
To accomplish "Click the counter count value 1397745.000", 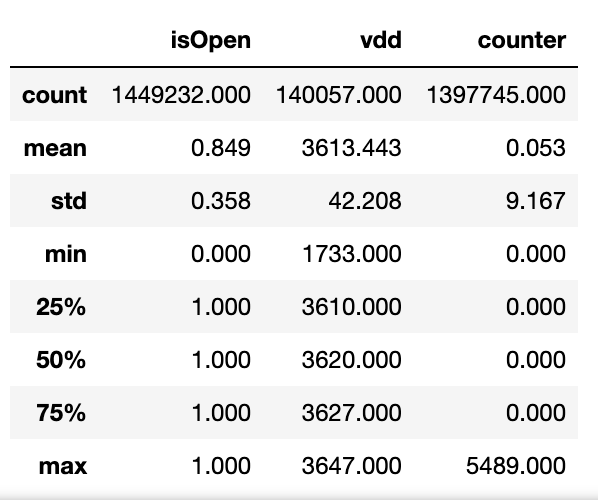I will (496, 95).
